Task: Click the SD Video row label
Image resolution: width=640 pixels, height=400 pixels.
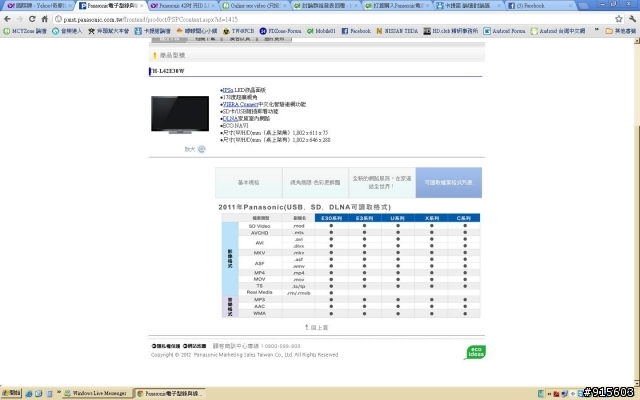Action: [260, 226]
